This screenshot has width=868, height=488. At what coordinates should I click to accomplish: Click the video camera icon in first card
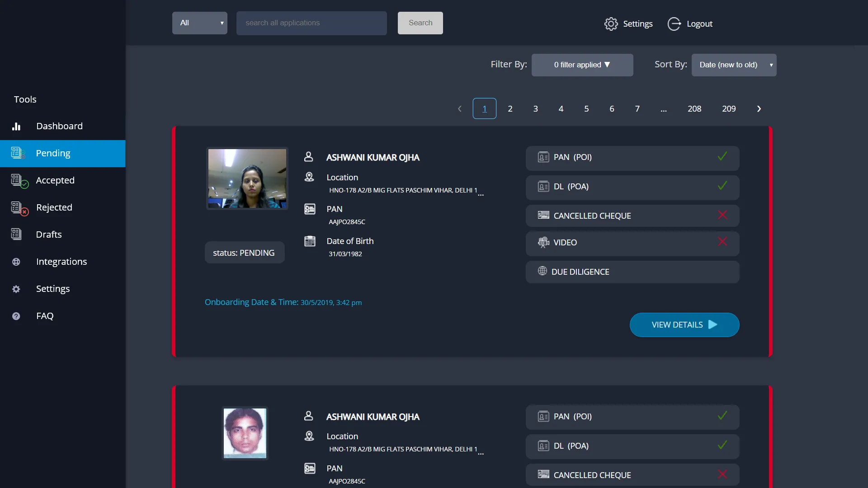[543, 243]
